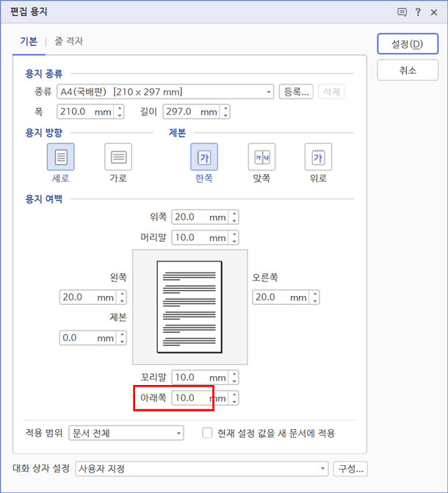Image resolution: width=448 pixels, height=493 pixels.
Task: Select the 세로 portrait orientation icon
Action: click(61, 157)
